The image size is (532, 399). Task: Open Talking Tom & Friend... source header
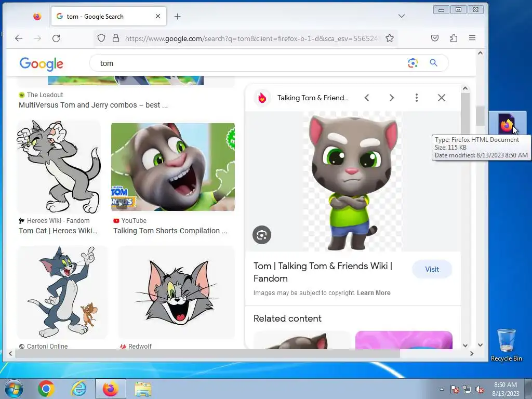pos(313,98)
